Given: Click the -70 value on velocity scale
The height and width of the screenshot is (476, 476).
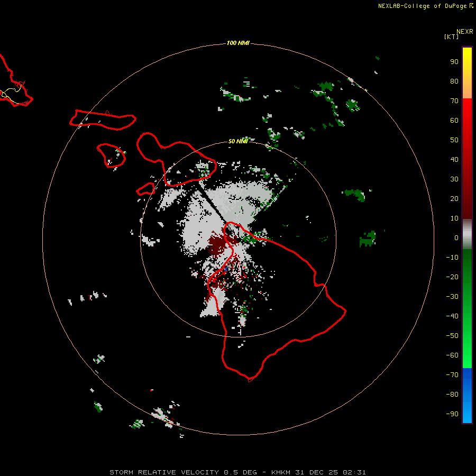Looking at the screenshot, I should point(452,374).
